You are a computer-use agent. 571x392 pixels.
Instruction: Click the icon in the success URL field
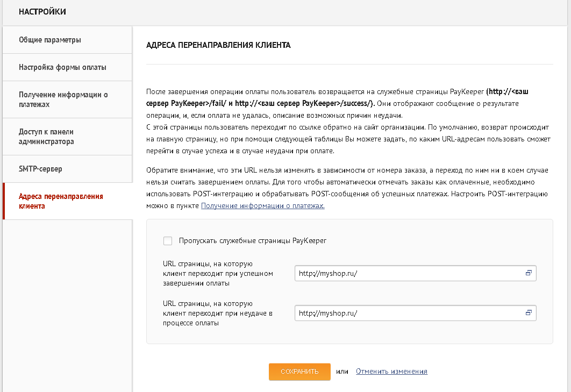point(528,273)
